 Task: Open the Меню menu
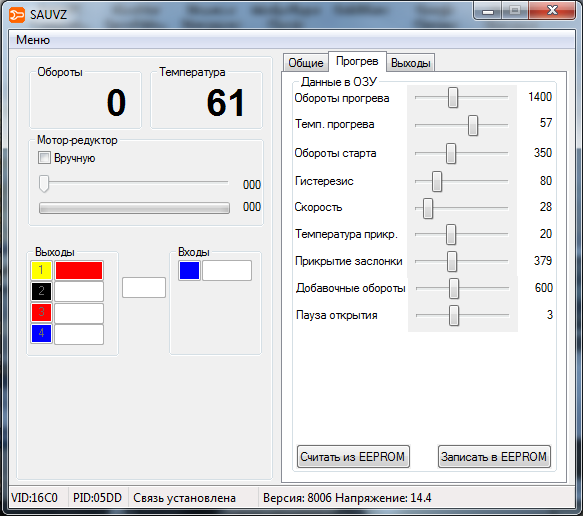(x=33, y=40)
